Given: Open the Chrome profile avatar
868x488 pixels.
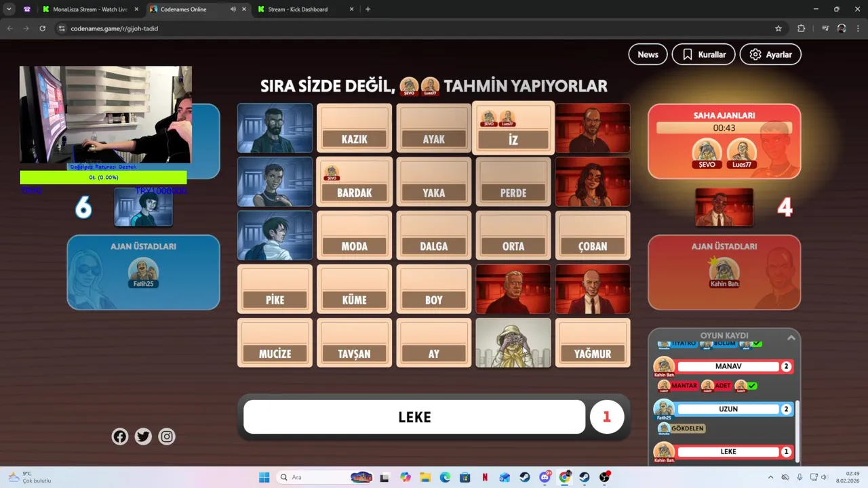Looking at the screenshot, I should [x=842, y=28].
